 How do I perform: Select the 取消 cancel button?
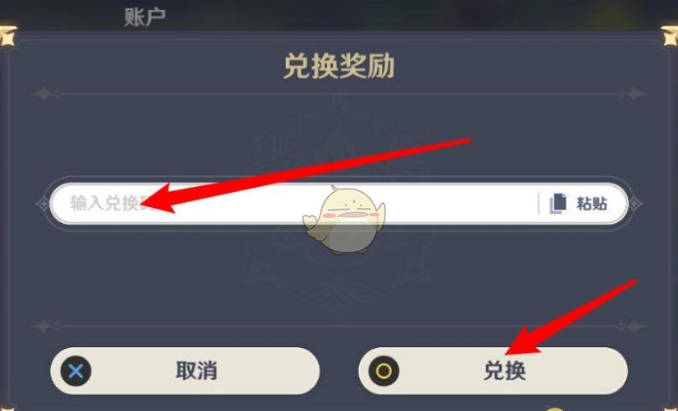(185, 371)
